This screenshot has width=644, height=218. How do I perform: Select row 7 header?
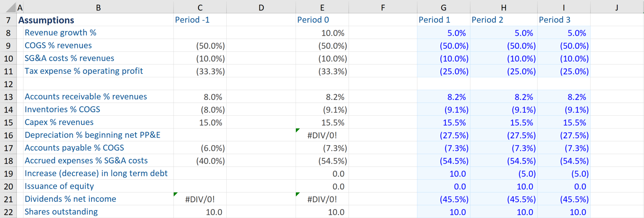8,20
